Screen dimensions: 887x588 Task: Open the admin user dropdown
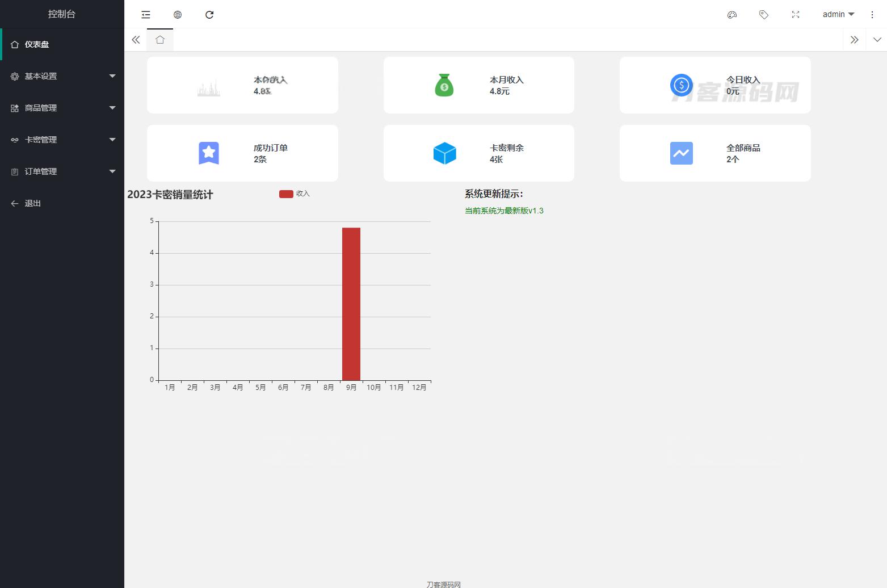click(838, 15)
